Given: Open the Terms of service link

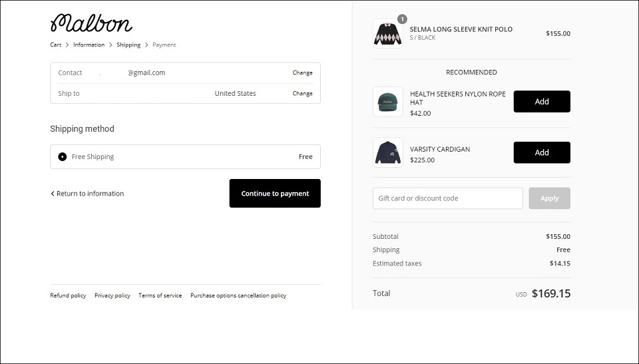Looking at the screenshot, I should pos(160,295).
